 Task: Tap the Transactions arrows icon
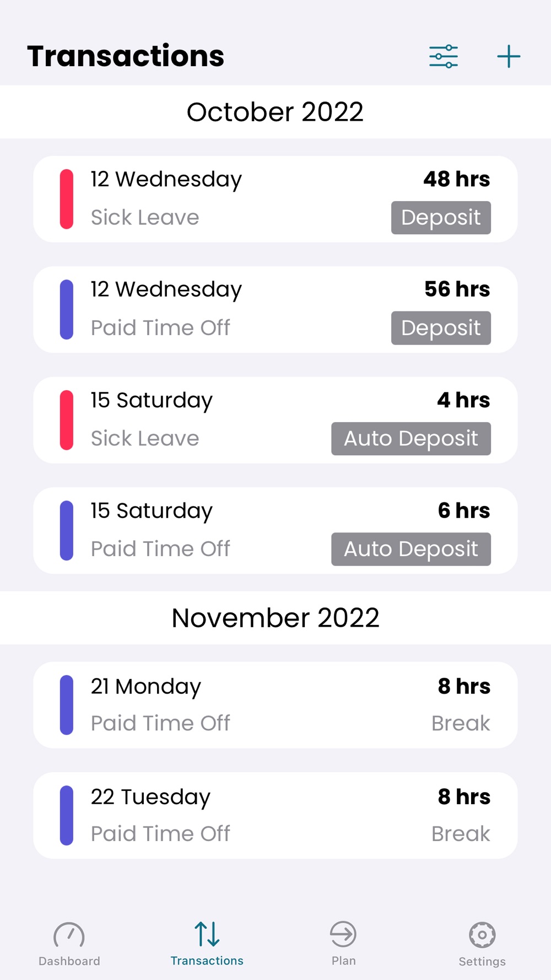(207, 934)
